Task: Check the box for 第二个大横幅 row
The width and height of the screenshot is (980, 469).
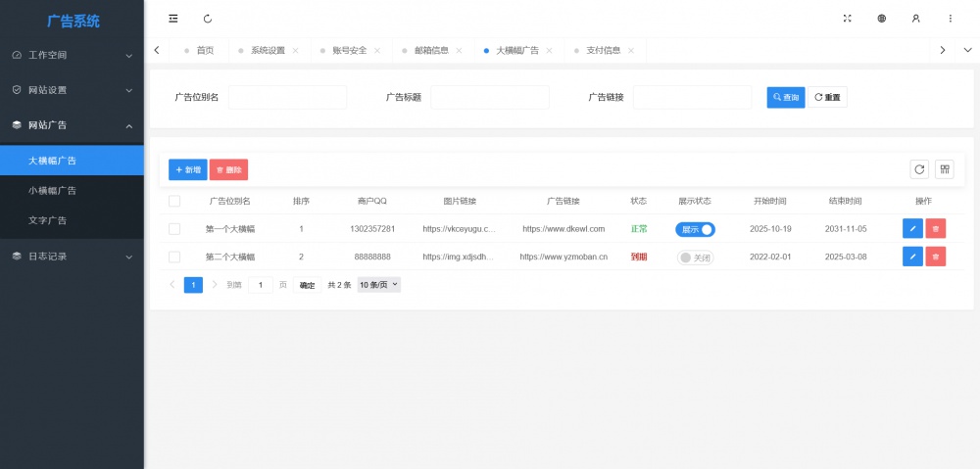Action: tap(174, 257)
